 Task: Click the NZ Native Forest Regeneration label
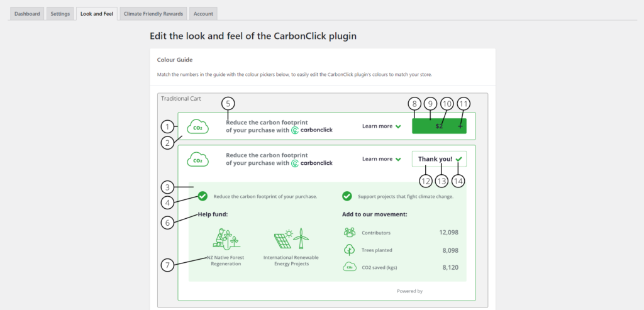point(226,261)
